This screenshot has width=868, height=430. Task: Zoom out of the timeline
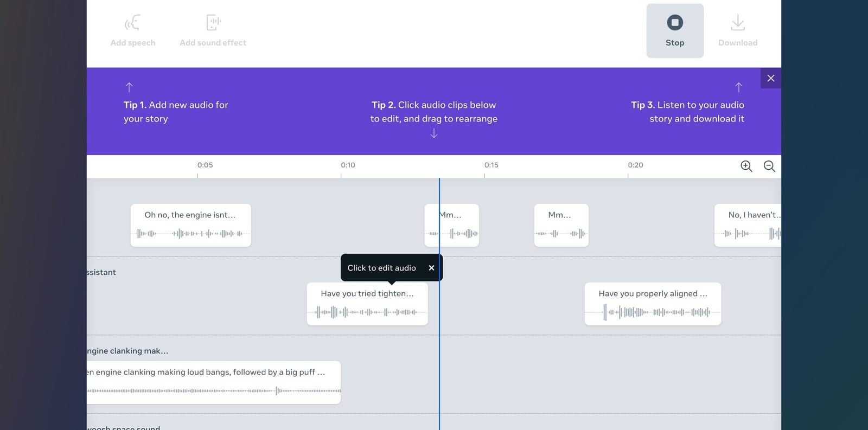coord(769,166)
